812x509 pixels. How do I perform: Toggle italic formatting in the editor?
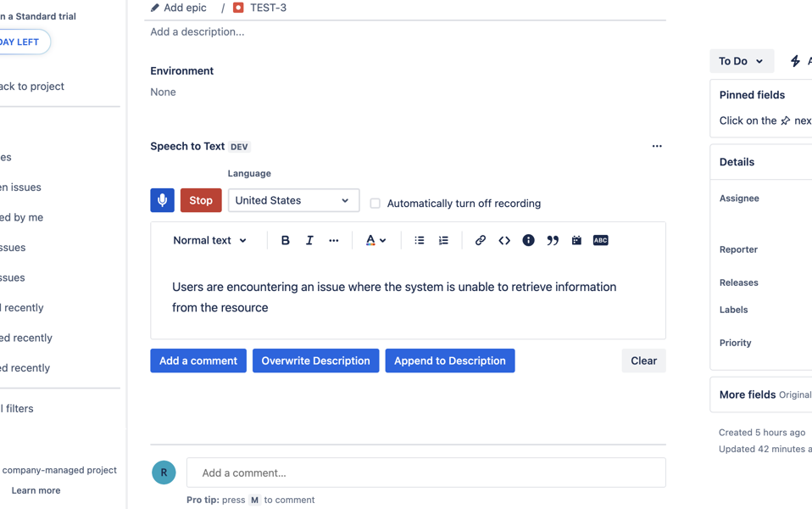coord(309,241)
